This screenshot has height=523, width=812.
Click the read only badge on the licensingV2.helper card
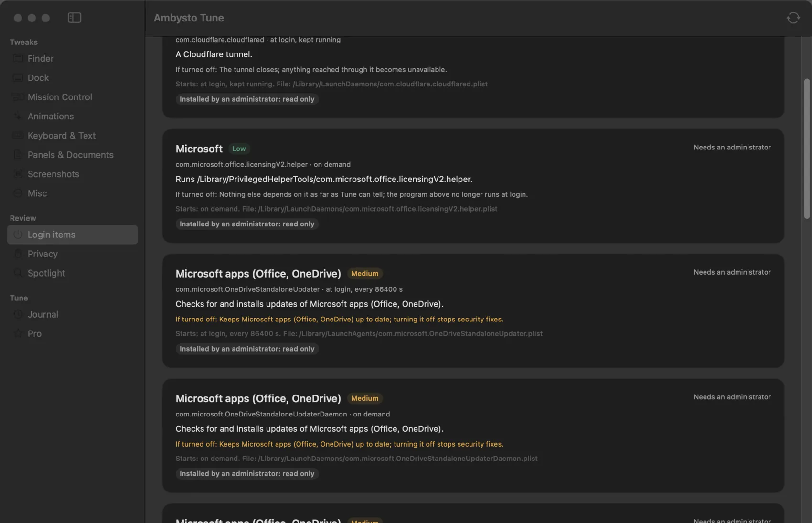click(x=247, y=224)
